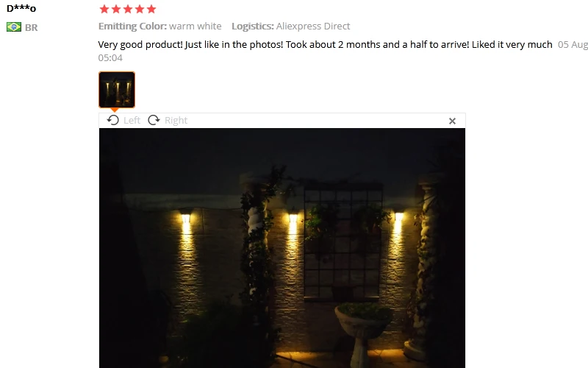Close the enlarged photo viewer

click(452, 121)
